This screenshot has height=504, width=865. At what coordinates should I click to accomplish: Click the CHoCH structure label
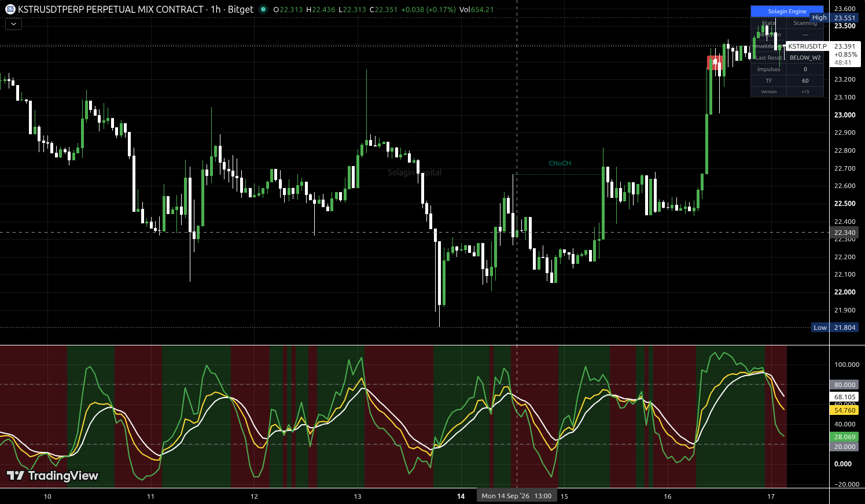(560, 163)
